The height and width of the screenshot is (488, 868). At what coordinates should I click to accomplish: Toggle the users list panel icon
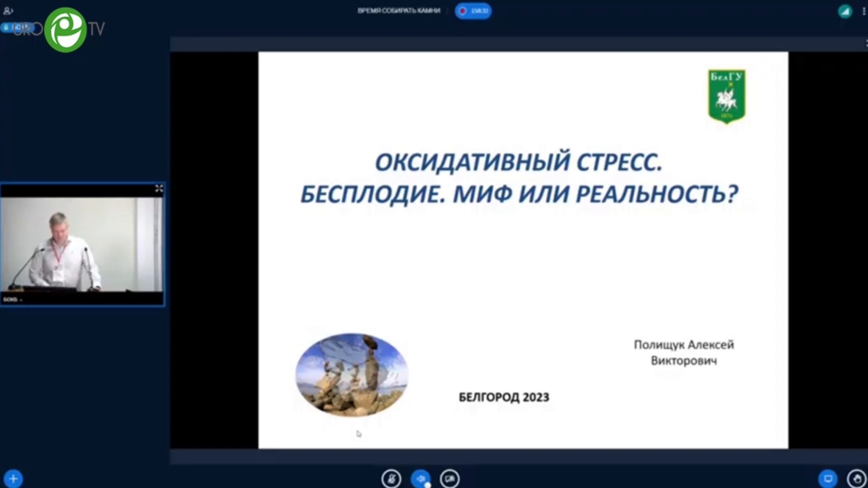[x=8, y=11]
